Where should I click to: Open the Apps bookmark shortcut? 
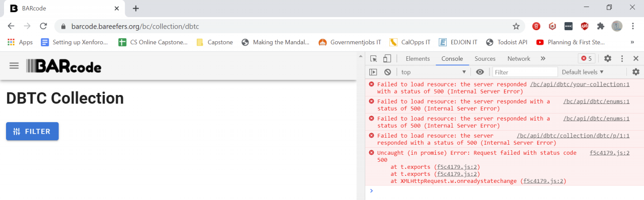tap(20, 42)
